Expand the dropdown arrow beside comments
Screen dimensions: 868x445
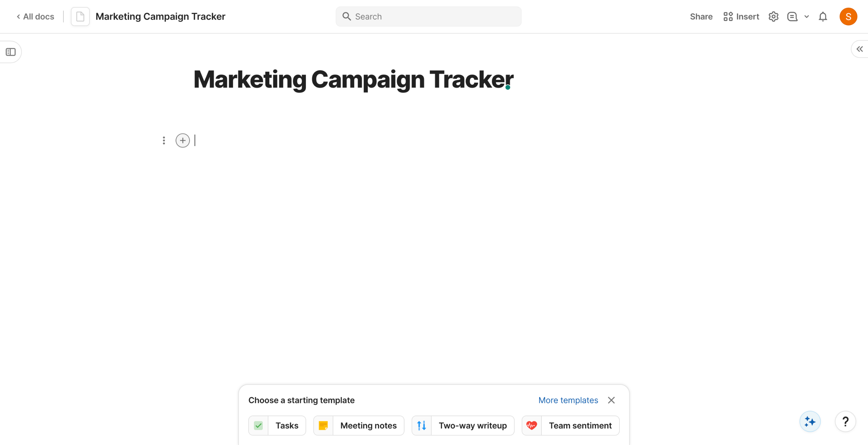coord(807,17)
